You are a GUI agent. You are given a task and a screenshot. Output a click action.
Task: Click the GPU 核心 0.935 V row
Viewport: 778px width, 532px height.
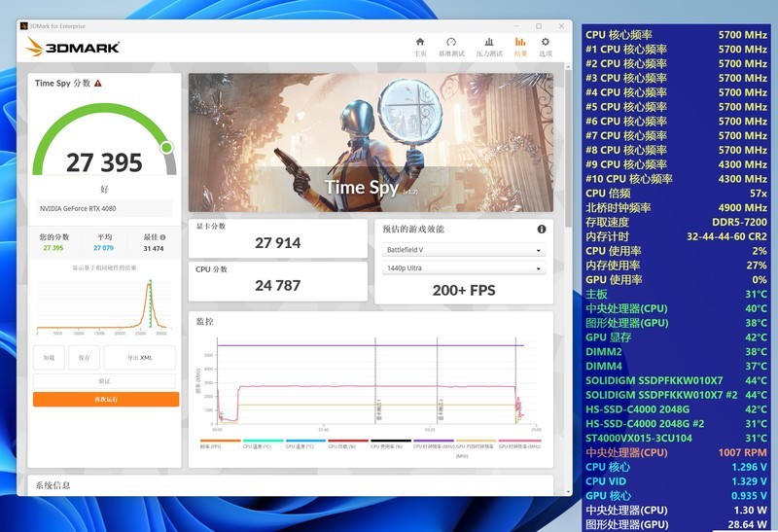[676, 495]
